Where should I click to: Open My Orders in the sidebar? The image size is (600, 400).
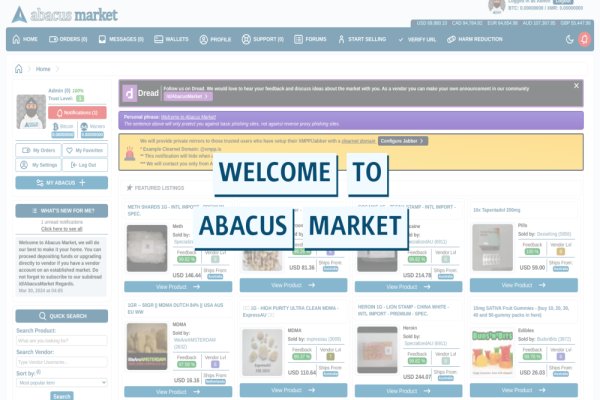click(38, 150)
